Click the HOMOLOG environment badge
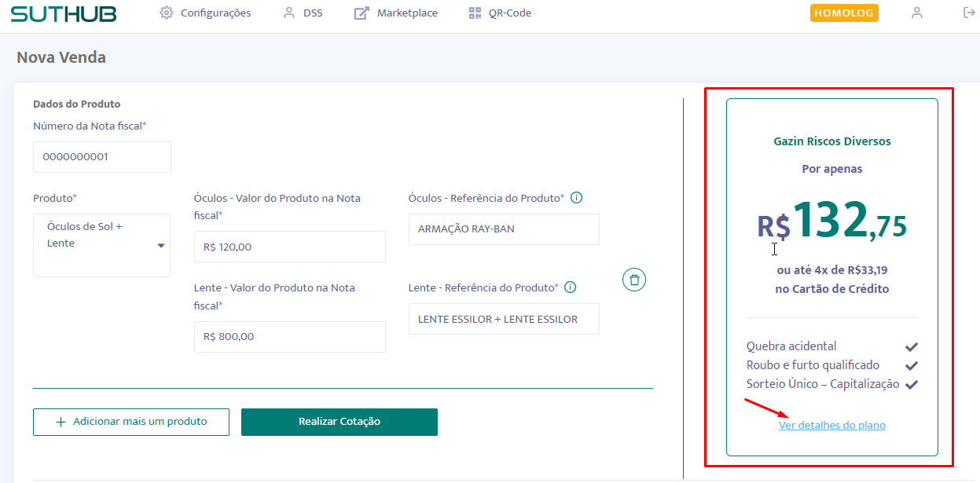 tap(844, 13)
